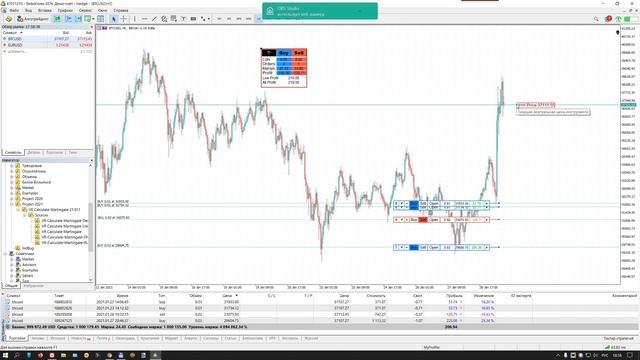640x360 pixels.
Task: Open the Тестер стратегий button
Action: (618, 338)
